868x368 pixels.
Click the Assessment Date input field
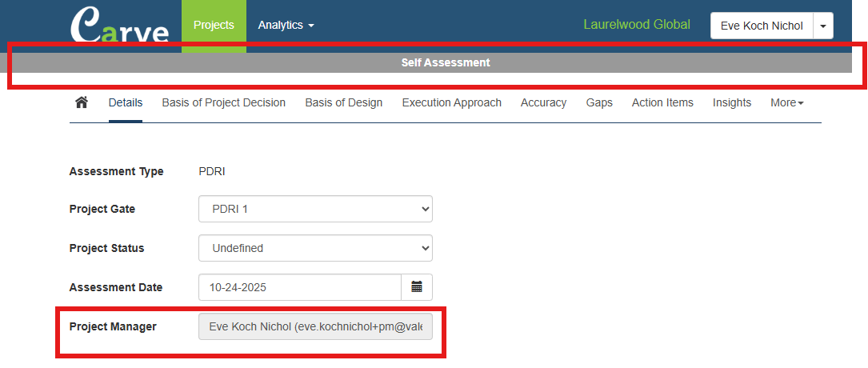click(x=299, y=287)
